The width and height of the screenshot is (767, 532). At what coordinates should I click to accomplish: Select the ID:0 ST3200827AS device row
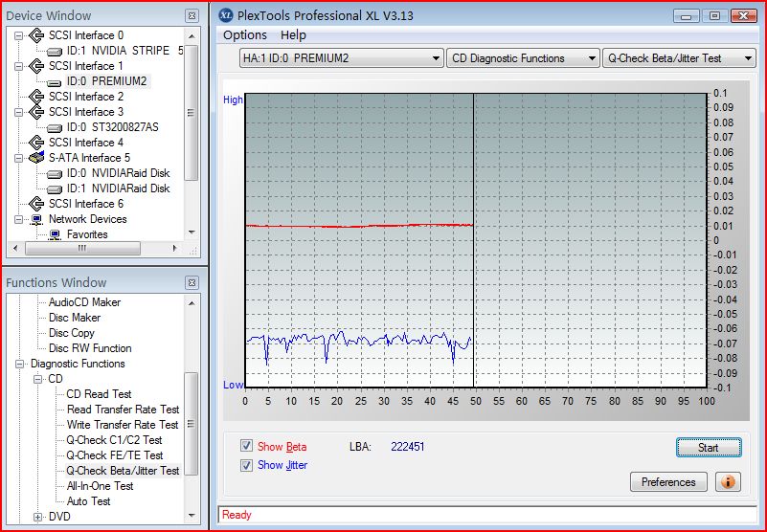112,127
